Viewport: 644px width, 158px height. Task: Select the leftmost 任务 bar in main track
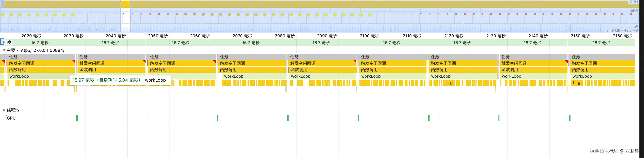point(41,57)
